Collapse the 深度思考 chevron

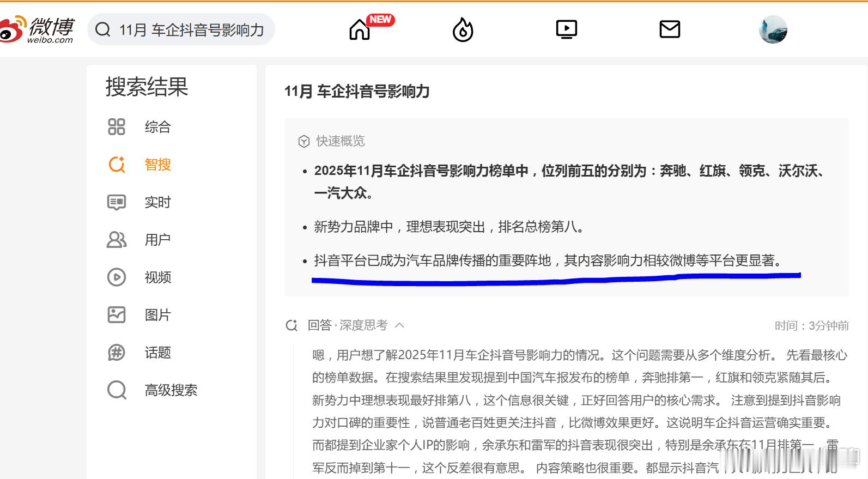(399, 325)
